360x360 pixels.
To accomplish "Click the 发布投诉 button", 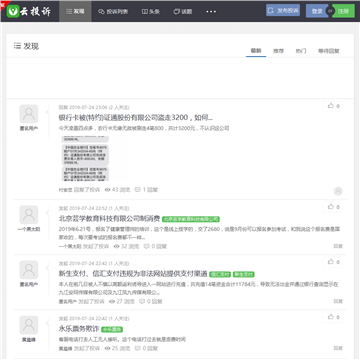I will click(283, 10).
